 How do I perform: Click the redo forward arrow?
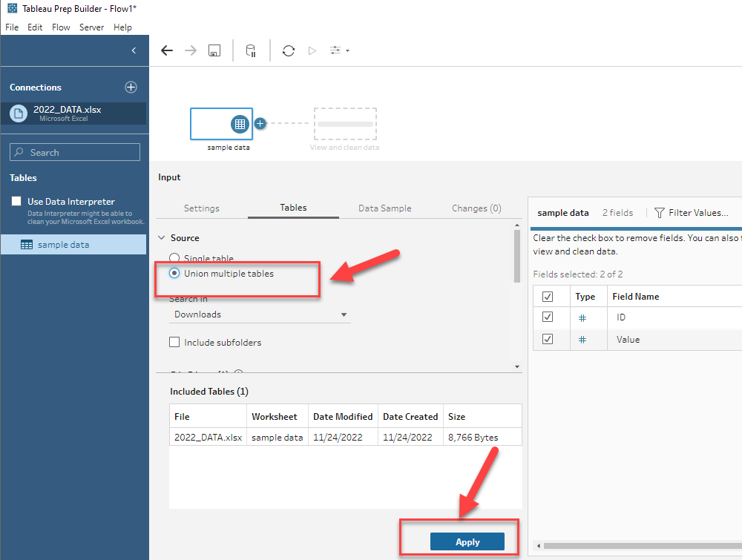(190, 50)
